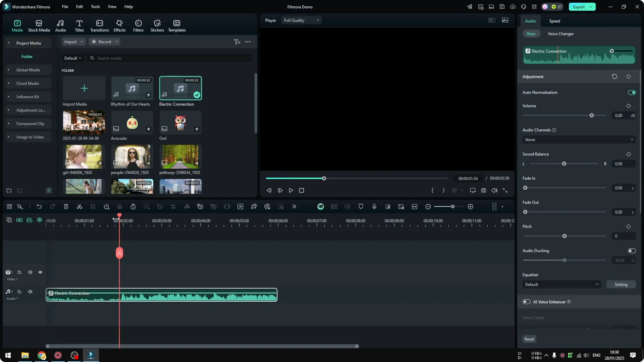644x362 pixels.
Task: Hide the Video 1 track with the eye toggle
Action: pos(40,272)
